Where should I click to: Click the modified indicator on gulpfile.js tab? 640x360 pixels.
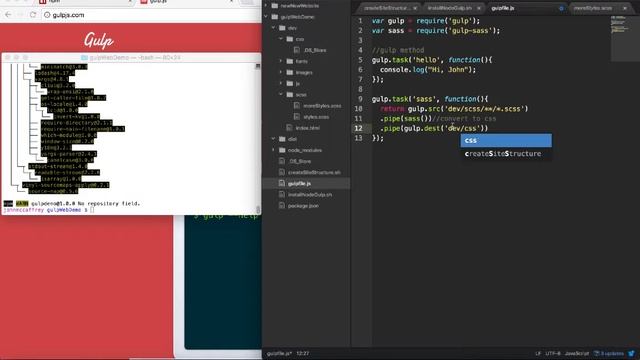tap(561, 8)
